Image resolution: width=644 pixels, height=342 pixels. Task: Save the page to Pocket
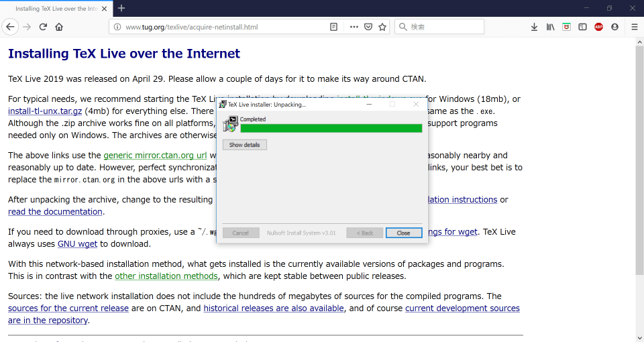pos(368,27)
